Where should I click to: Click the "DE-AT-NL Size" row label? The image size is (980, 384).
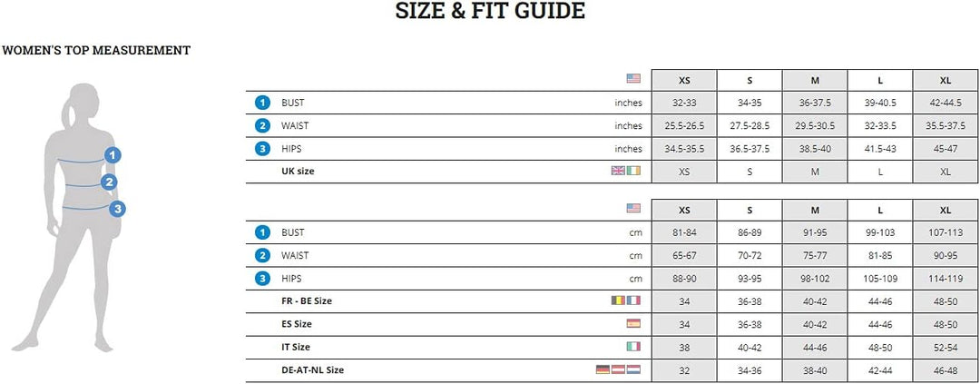point(312,369)
